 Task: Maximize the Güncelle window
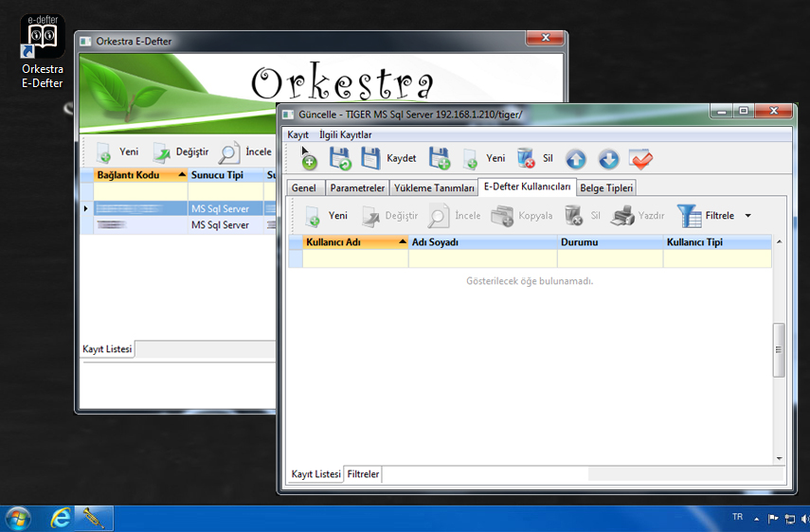click(x=743, y=111)
